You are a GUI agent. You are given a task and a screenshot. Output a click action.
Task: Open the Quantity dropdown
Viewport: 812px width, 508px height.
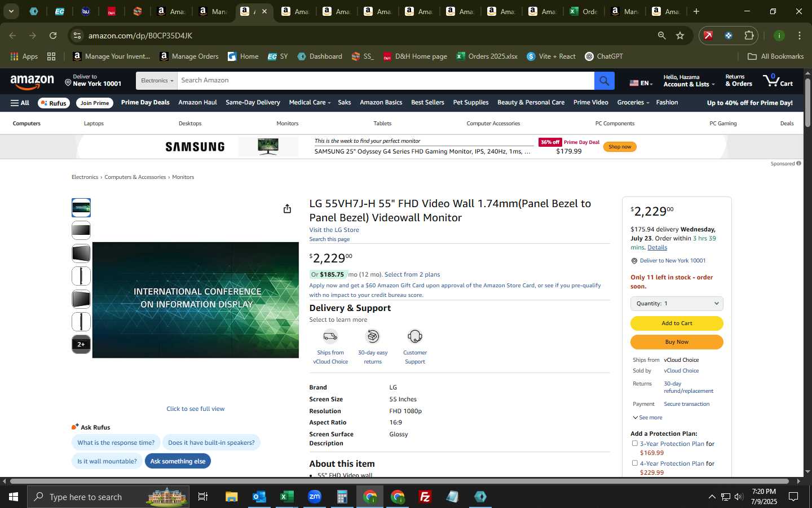(677, 304)
